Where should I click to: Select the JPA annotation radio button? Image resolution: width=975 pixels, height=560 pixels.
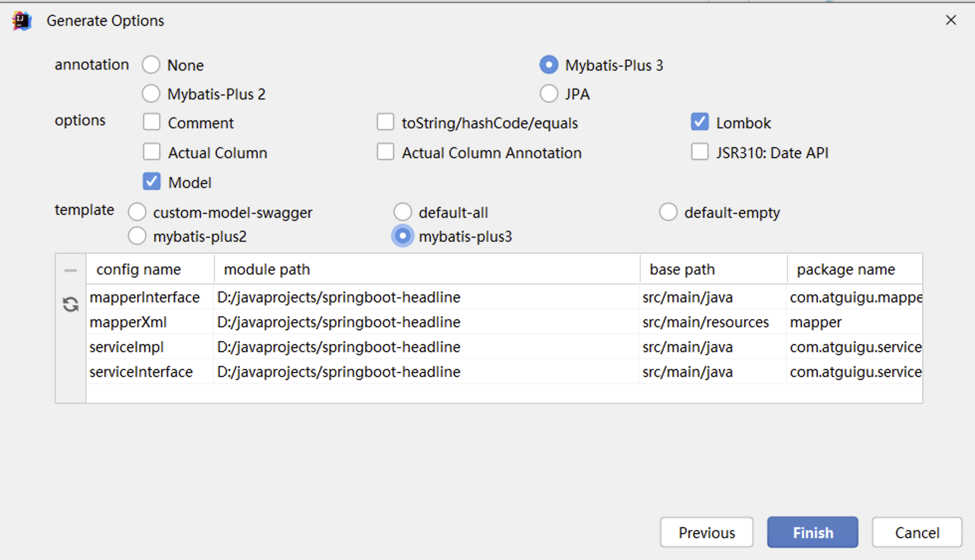click(549, 94)
